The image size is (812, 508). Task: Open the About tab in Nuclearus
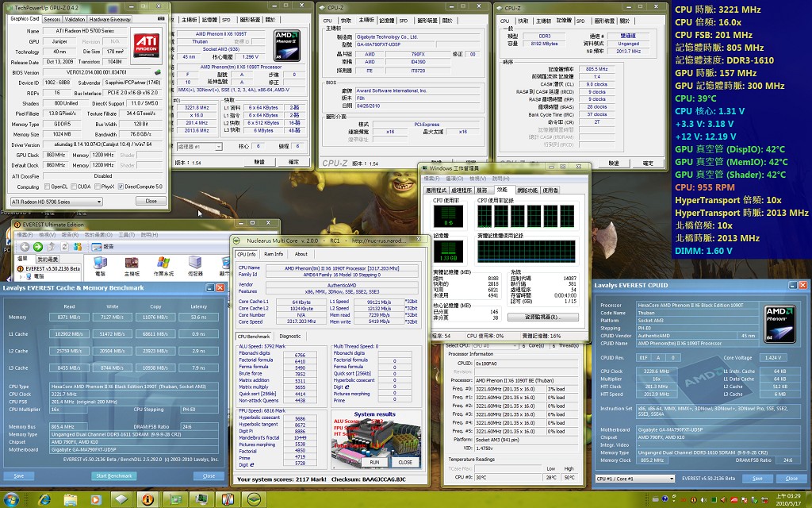coord(301,254)
